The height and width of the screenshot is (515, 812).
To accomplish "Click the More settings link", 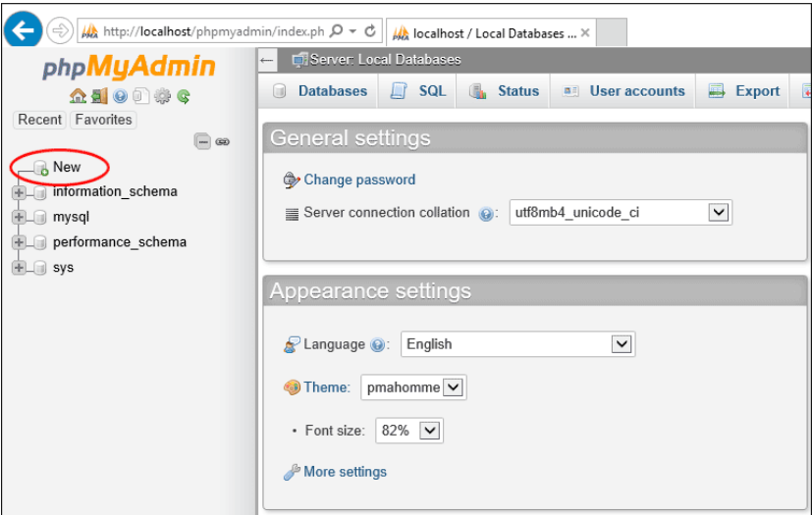I will click(x=345, y=472).
